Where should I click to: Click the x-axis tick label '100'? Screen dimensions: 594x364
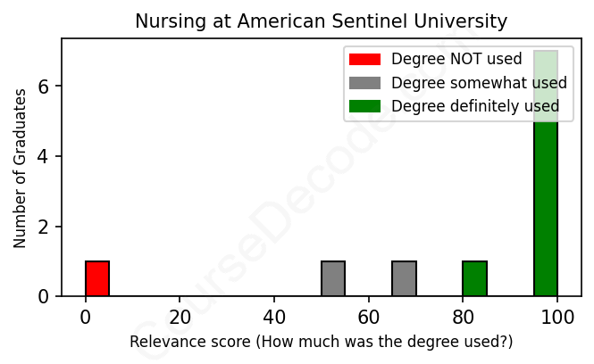click(x=557, y=317)
